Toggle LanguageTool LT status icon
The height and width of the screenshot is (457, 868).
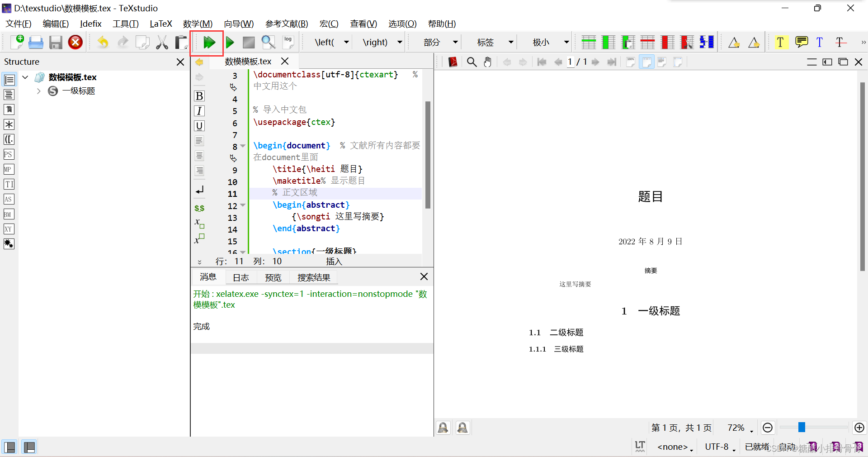640,447
